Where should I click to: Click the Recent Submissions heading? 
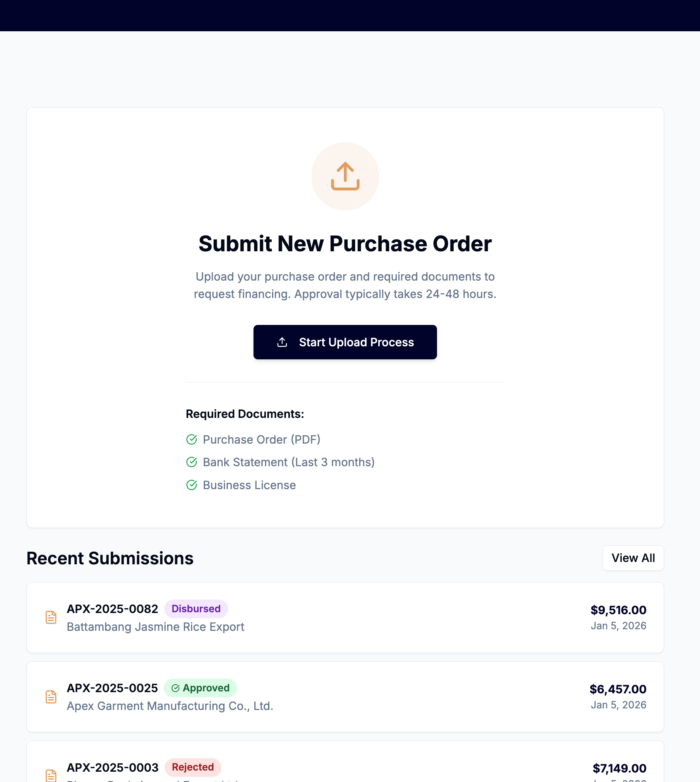110,558
